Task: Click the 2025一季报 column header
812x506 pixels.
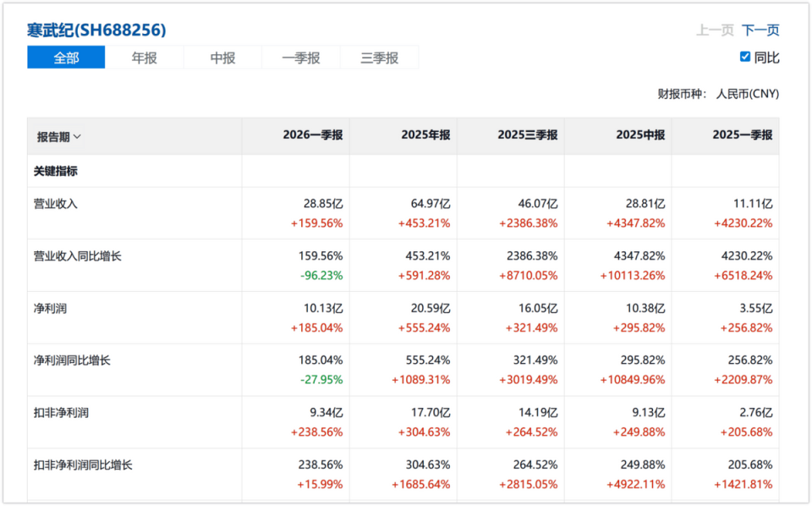Action: pos(743,135)
